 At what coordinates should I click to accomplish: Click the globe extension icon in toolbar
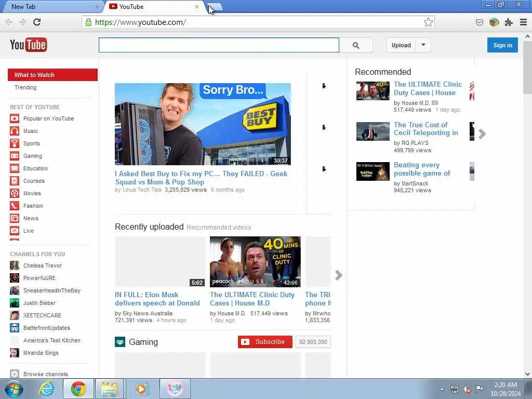click(x=494, y=22)
